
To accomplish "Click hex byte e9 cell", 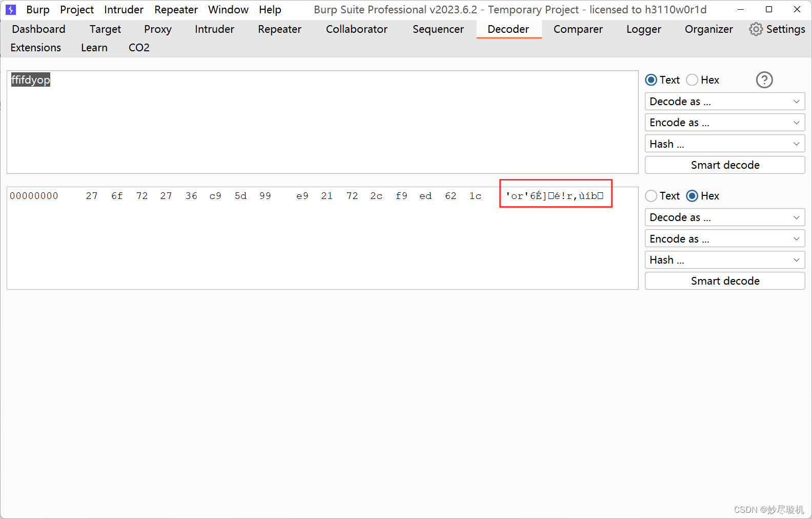I will (x=302, y=196).
